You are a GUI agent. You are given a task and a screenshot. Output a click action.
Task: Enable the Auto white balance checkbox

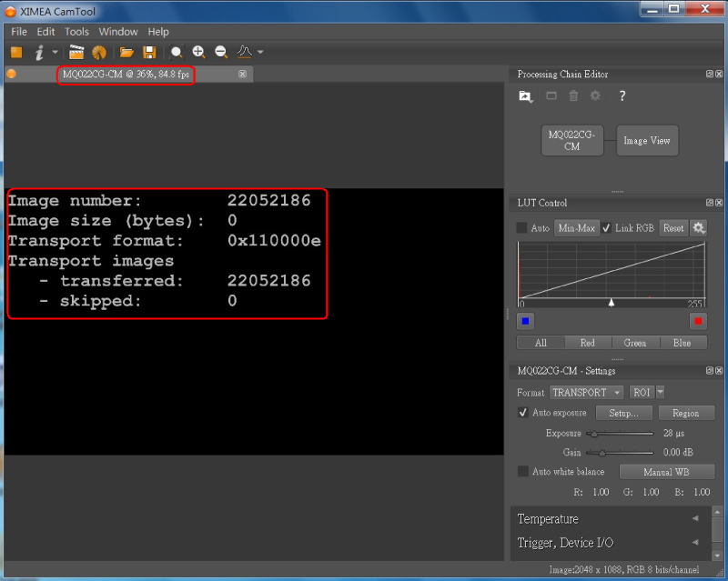(x=522, y=472)
